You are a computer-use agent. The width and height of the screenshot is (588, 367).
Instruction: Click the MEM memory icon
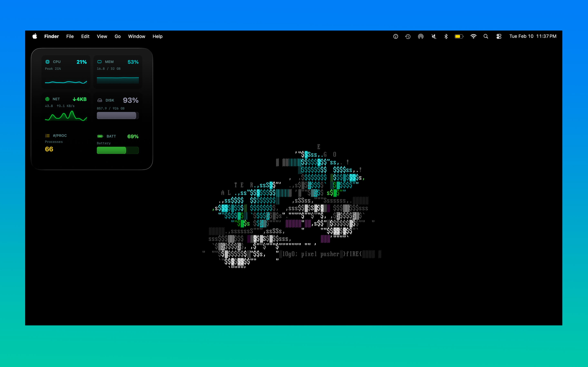[99, 62]
